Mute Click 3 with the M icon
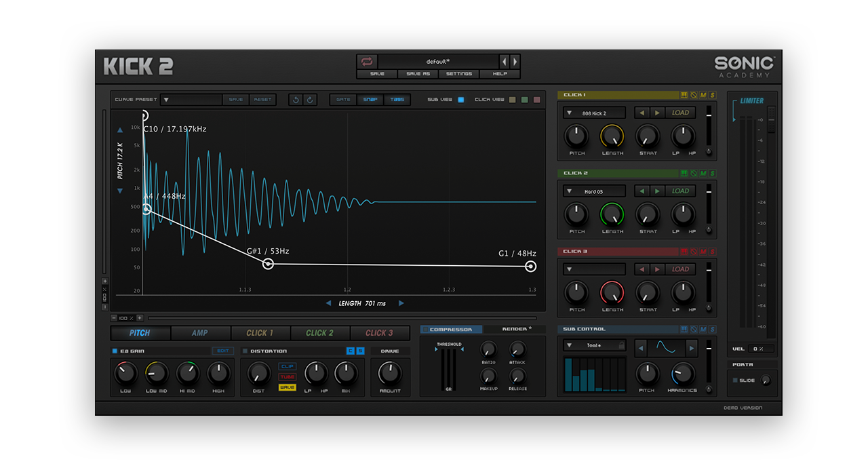Image resolution: width=868 pixels, height=468 pixels. pos(703,252)
